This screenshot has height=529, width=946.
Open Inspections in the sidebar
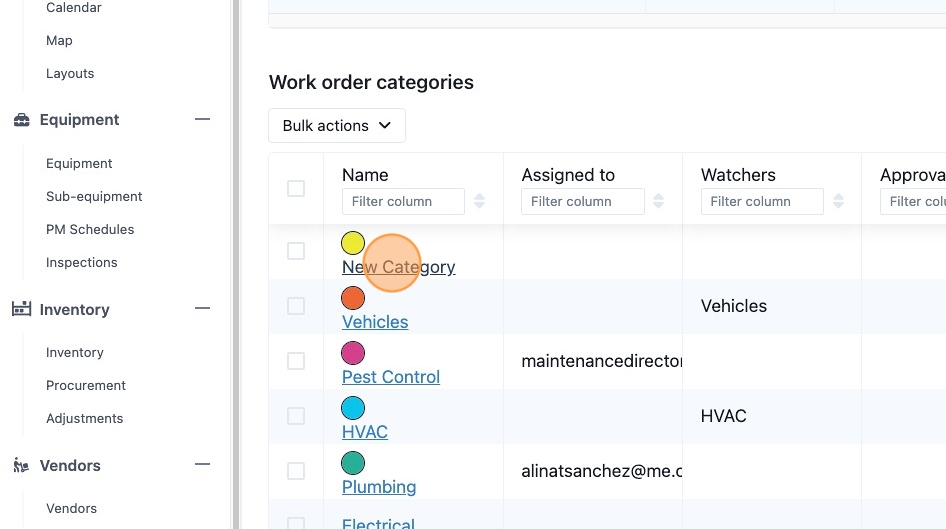81,262
